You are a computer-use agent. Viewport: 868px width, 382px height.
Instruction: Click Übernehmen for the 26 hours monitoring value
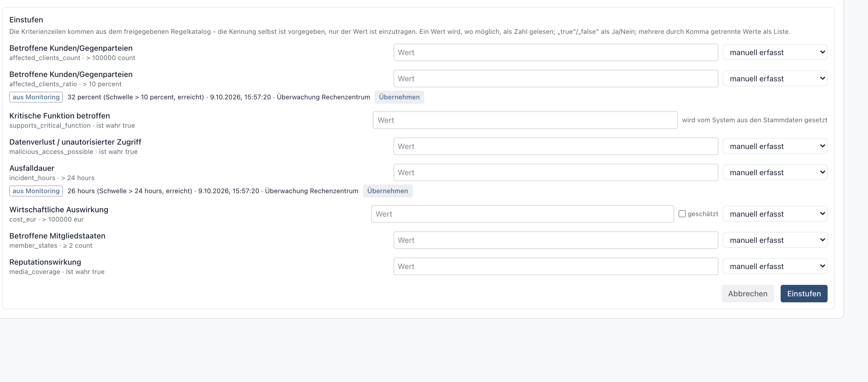[x=388, y=191]
